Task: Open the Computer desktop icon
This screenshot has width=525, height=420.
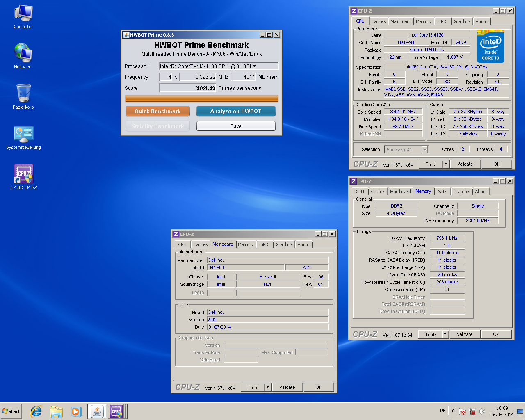Action: (23, 17)
